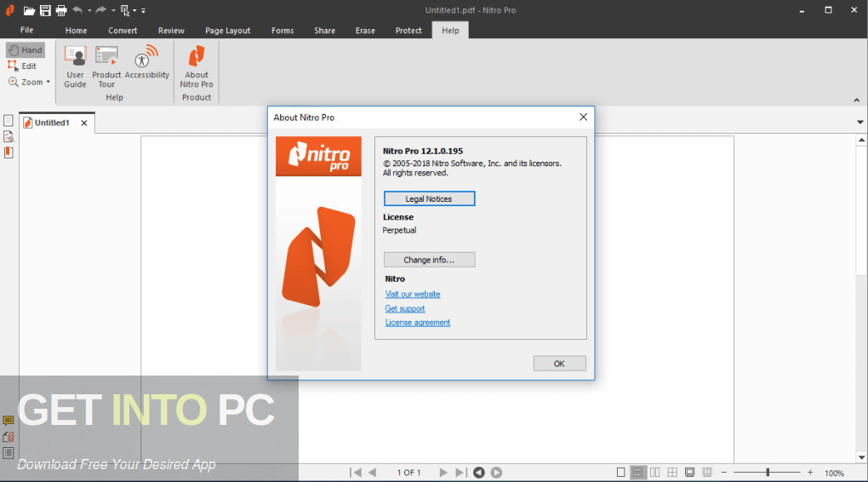868x482 pixels.
Task: Open a file with the folder icon
Action: pyautogui.click(x=29, y=10)
